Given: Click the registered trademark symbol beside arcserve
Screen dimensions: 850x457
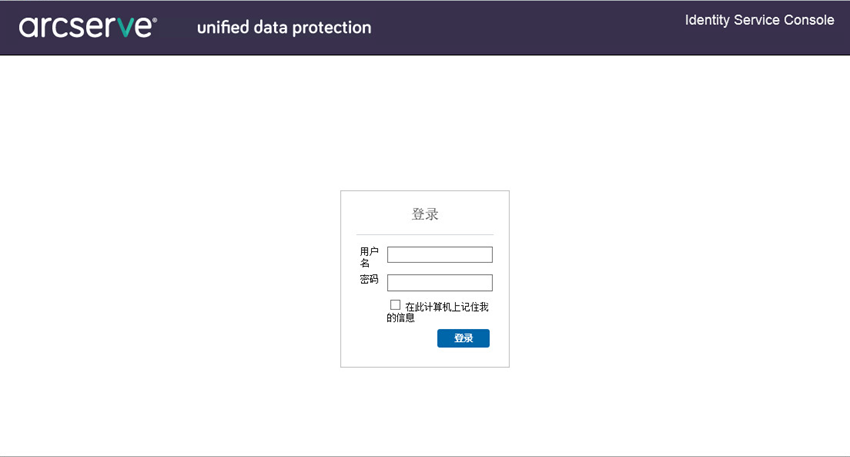Looking at the screenshot, I should pyautogui.click(x=154, y=20).
